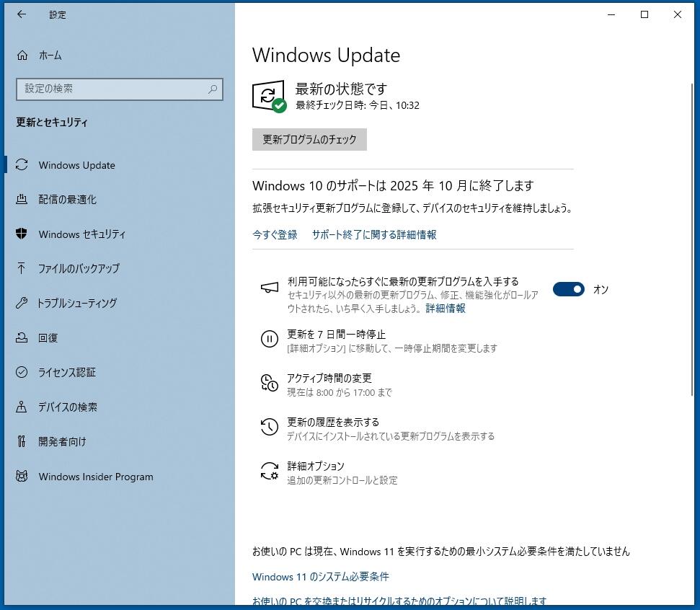Click the vertical scrollbar on the right
This screenshot has width=700, height=610.
692,239
